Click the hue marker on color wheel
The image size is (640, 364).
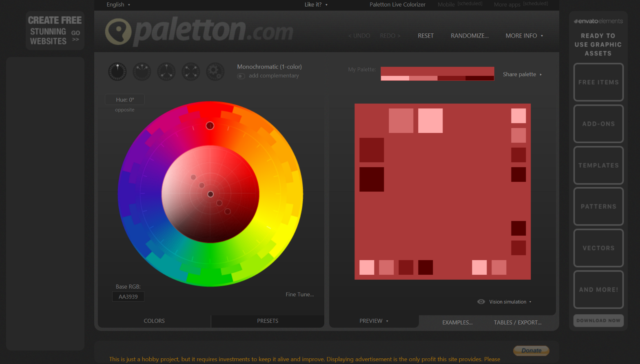tap(210, 126)
